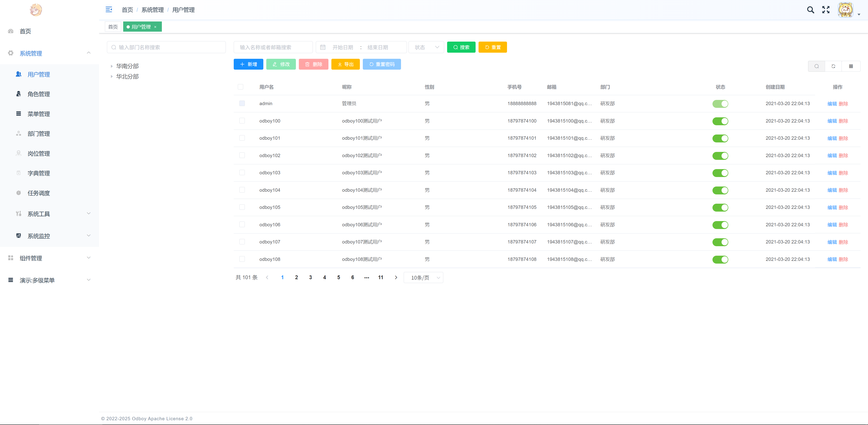Toggle status switch for odboy100
868x425 pixels.
720,121
